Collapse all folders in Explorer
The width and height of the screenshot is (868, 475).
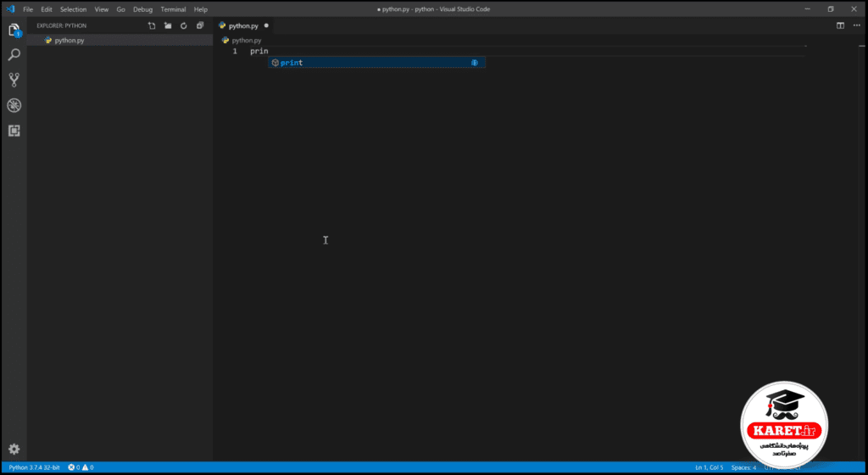coord(200,25)
